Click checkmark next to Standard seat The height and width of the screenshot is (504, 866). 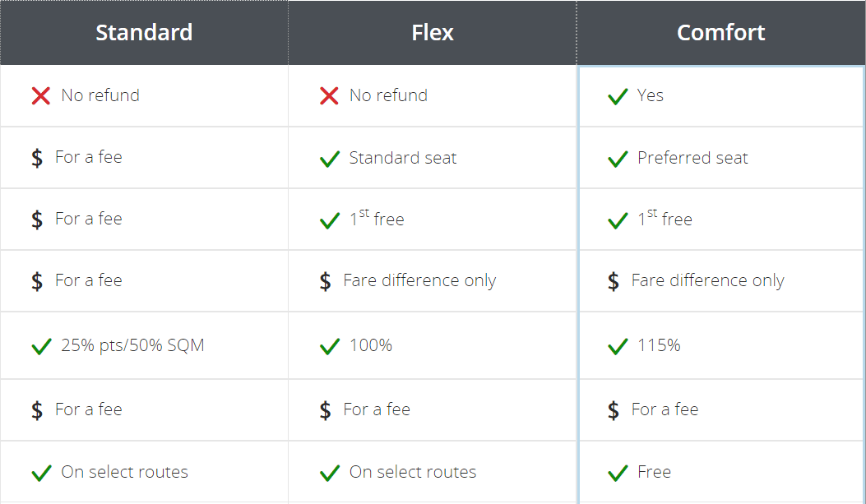pyautogui.click(x=329, y=159)
